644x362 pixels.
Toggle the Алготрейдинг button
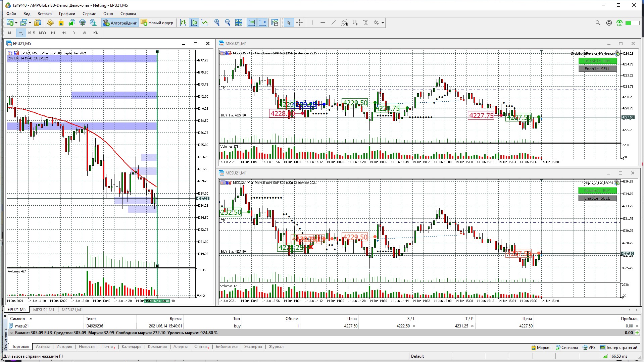[x=120, y=23]
